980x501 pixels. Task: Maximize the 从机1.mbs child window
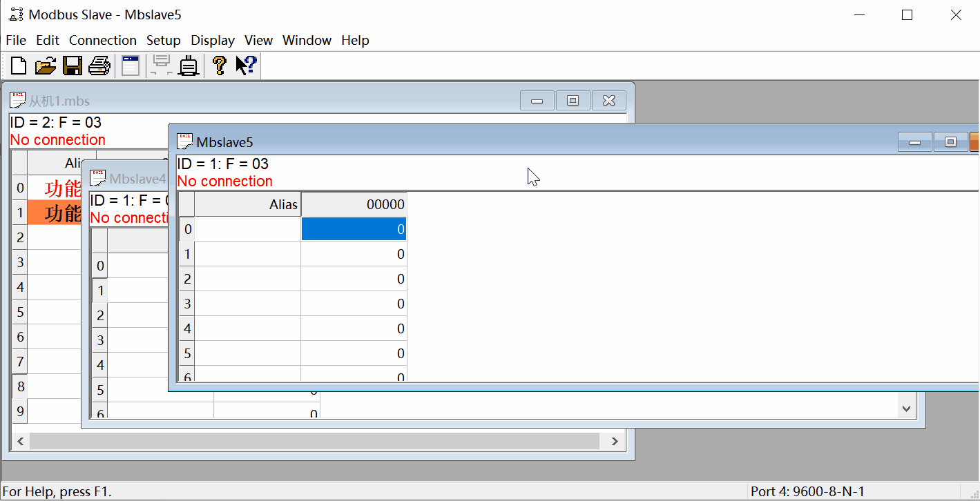point(573,101)
